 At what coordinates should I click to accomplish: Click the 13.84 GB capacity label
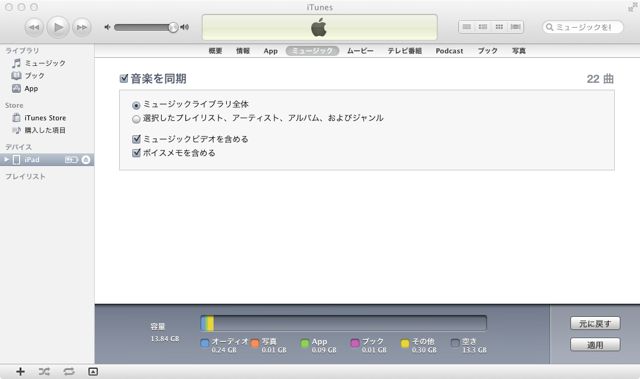point(165,339)
